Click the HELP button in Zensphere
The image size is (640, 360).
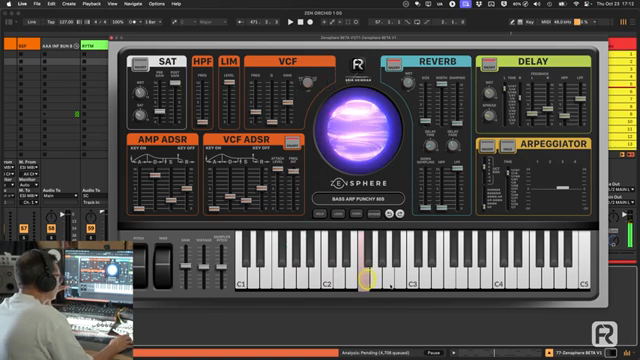coord(320,214)
